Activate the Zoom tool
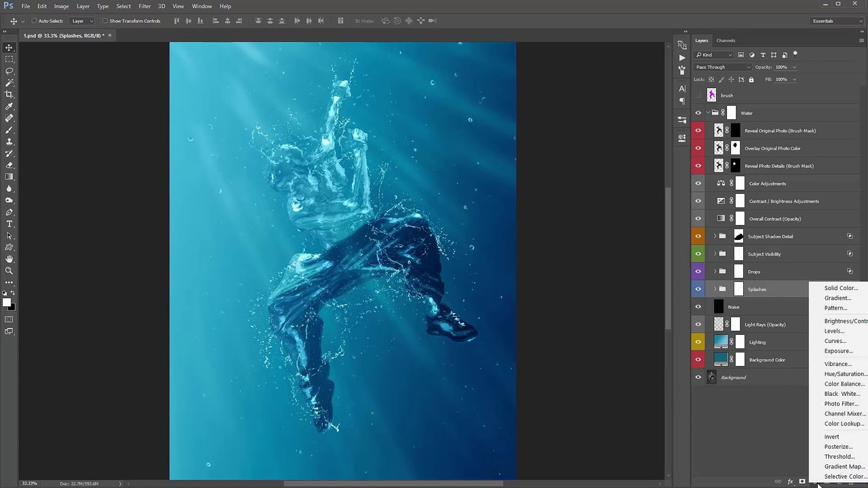This screenshot has width=868, height=488. [x=9, y=271]
